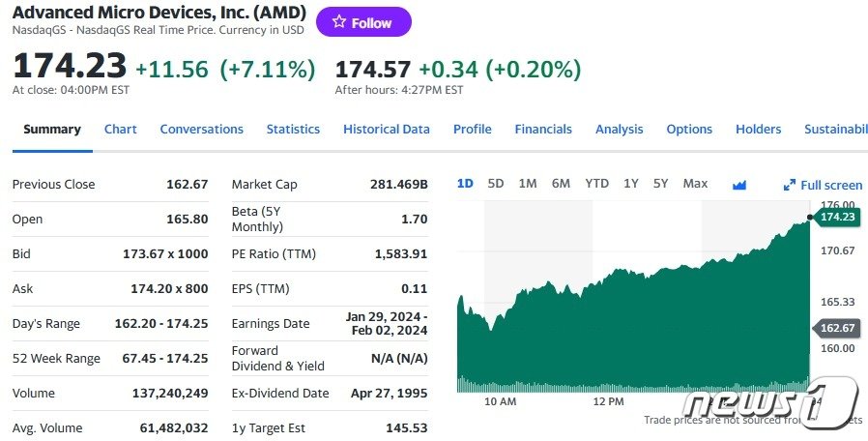Go to the Statistics tab
The height and width of the screenshot is (441, 868).
(293, 129)
